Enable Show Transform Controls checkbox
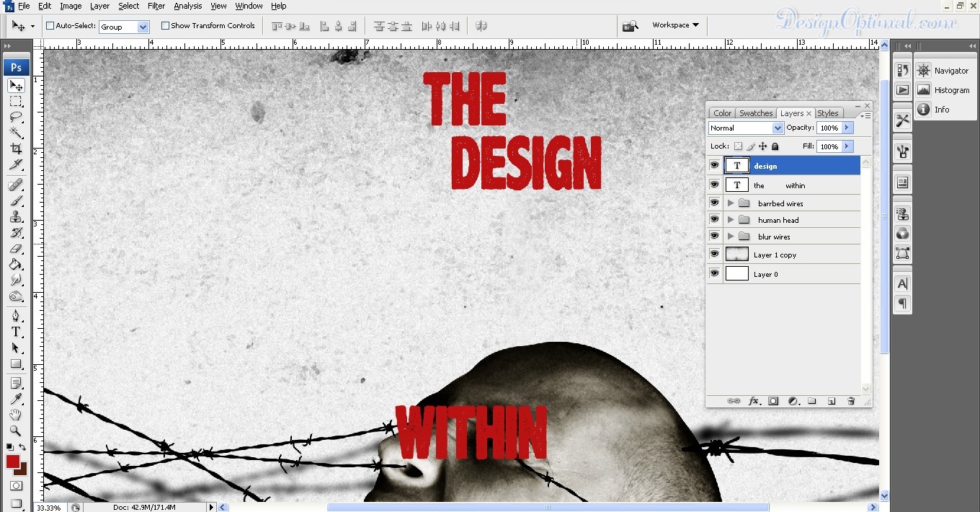Viewport: 980px width, 512px height. pos(165,26)
